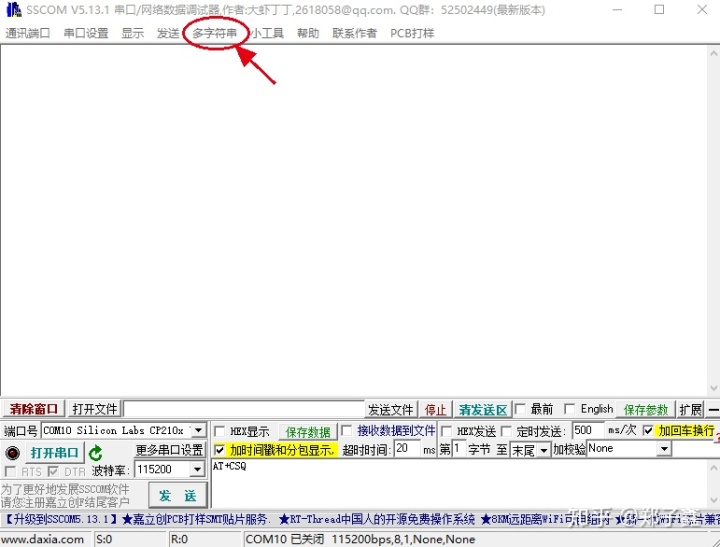Image resolution: width=720 pixels, height=547 pixels.
Task: Maximize the SSCOM window
Action: 659,10
